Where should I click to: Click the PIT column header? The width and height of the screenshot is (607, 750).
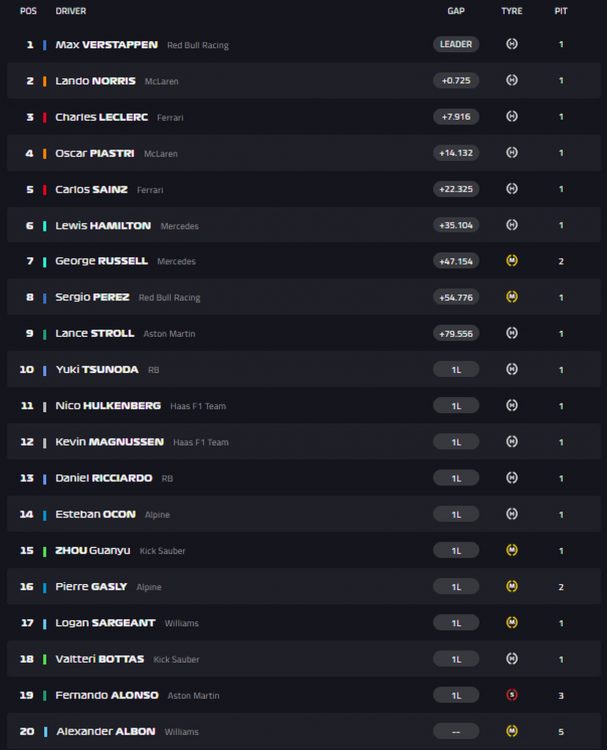(x=561, y=11)
